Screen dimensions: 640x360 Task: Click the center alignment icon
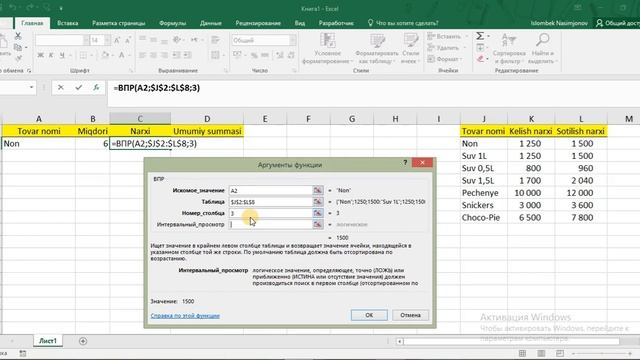click(153, 55)
